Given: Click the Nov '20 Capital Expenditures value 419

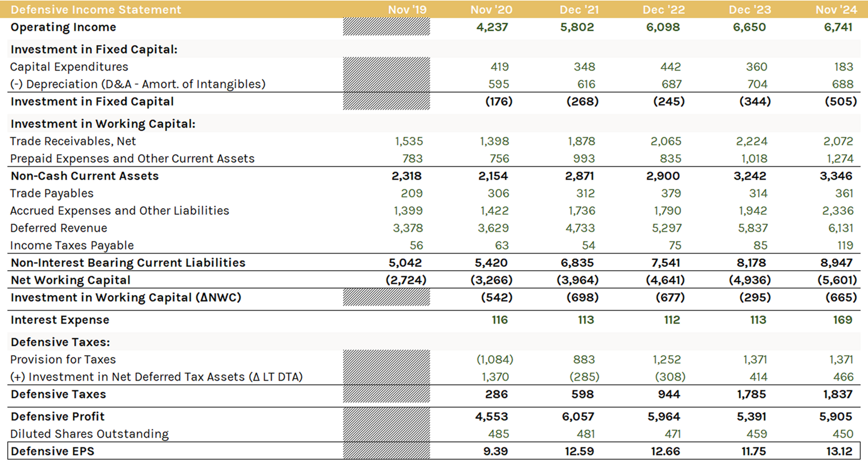Looking at the screenshot, I should [x=499, y=67].
